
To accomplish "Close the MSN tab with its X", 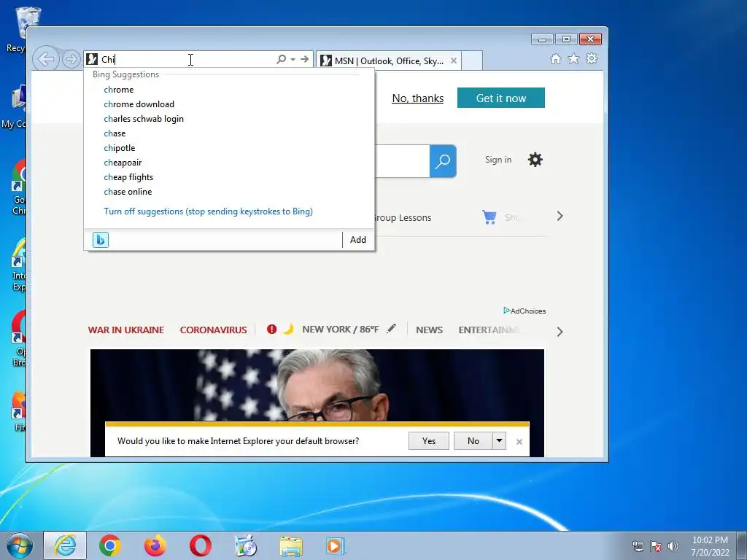I will pyautogui.click(x=454, y=61).
